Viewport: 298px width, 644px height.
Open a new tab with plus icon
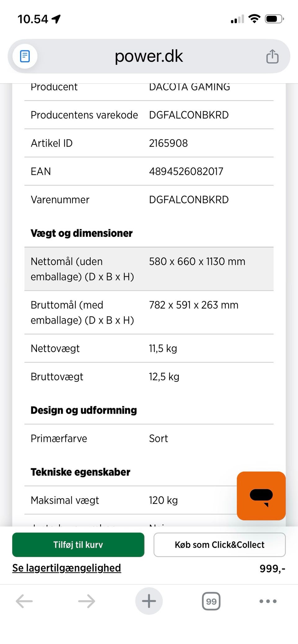(149, 601)
